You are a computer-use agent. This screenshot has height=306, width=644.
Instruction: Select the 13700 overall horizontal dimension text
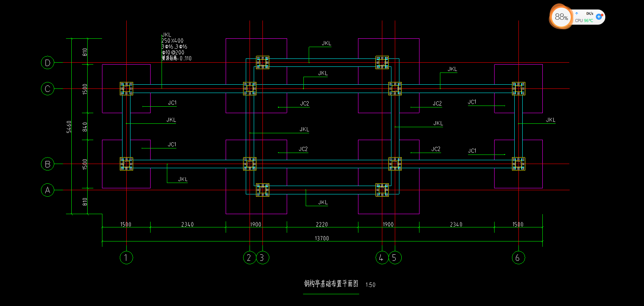(322, 238)
